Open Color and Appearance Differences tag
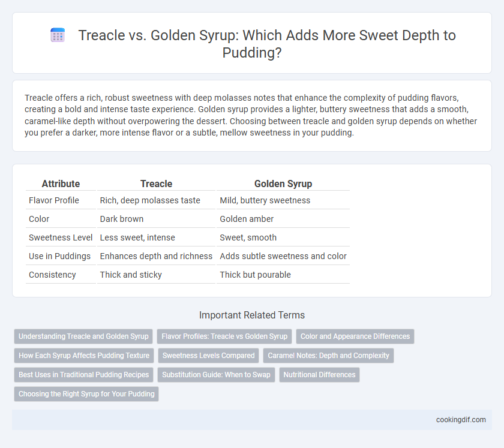 click(x=355, y=336)
